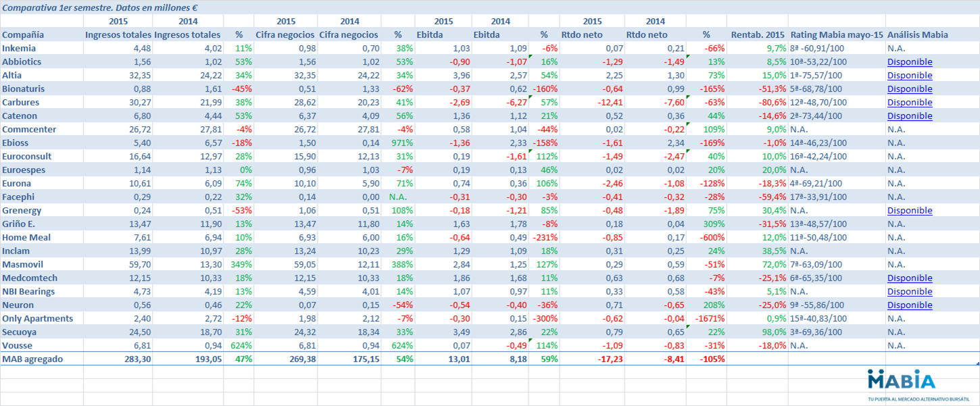Viewport: 980px width, 406px height.
Task: Follow NBI Bearings' Disponible link
Action: 910,291
